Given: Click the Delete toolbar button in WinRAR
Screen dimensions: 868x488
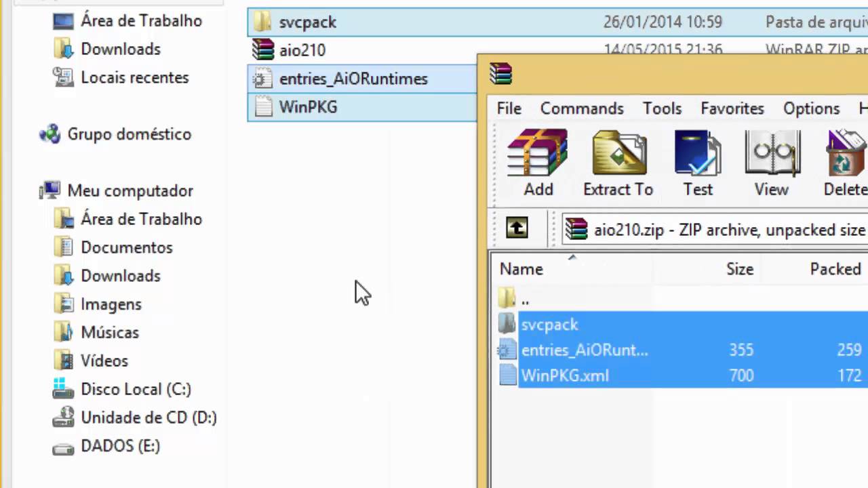Looking at the screenshot, I should [x=846, y=163].
